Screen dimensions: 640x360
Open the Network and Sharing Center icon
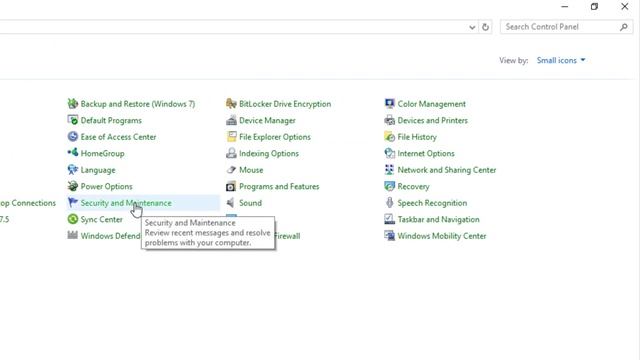pyautogui.click(x=389, y=169)
